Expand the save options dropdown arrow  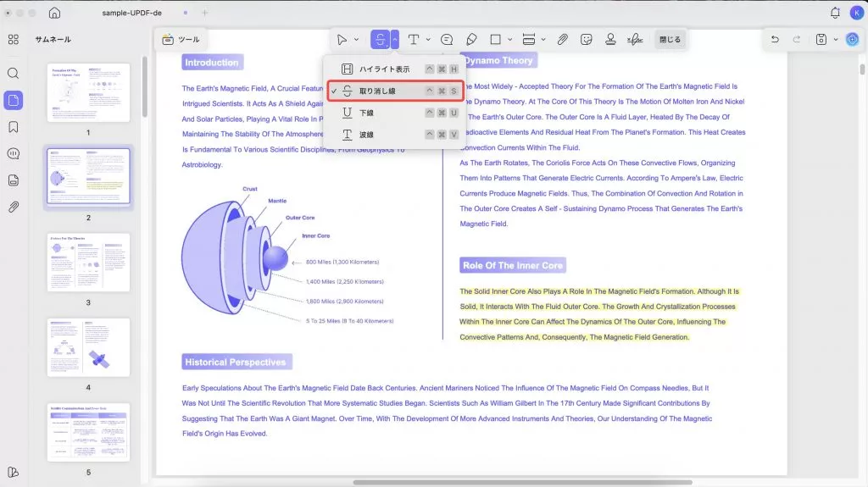coord(835,39)
